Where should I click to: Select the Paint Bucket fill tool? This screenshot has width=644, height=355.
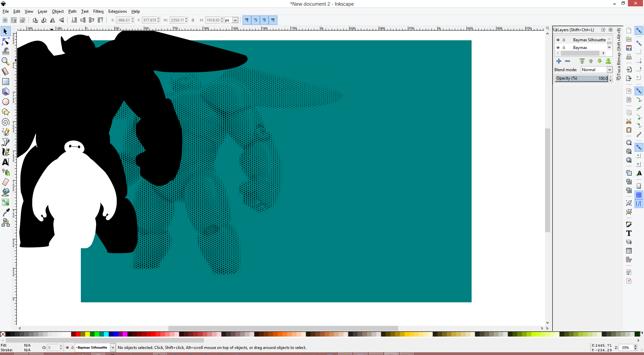pyautogui.click(x=5, y=192)
